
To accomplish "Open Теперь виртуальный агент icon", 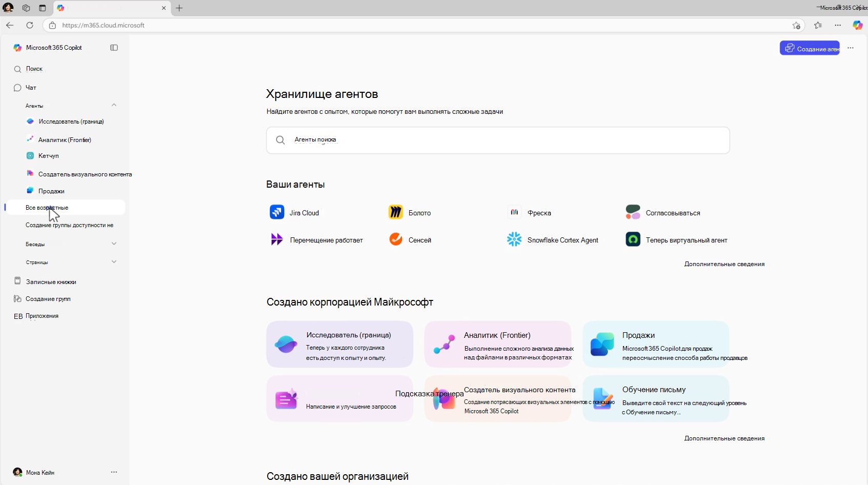I will (633, 239).
